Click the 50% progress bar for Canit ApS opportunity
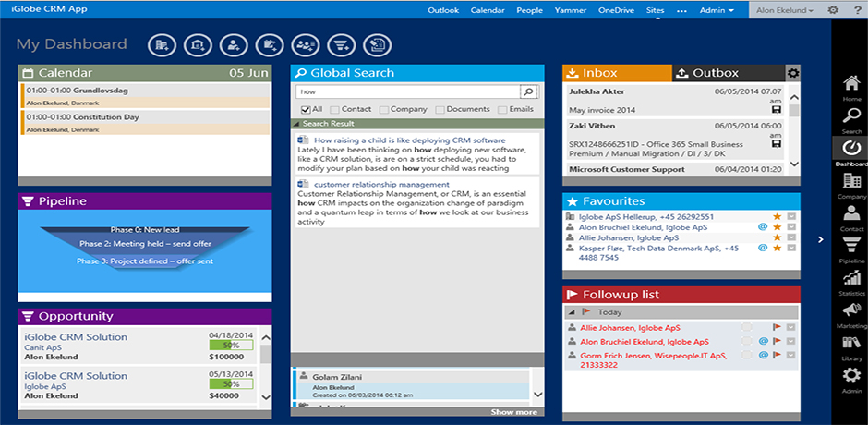This screenshot has height=425, width=868. click(231, 346)
